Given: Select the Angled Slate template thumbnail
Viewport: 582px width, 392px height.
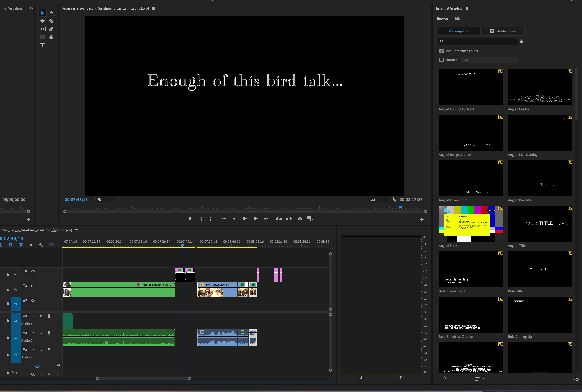Looking at the screenshot, I should (471, 224).
